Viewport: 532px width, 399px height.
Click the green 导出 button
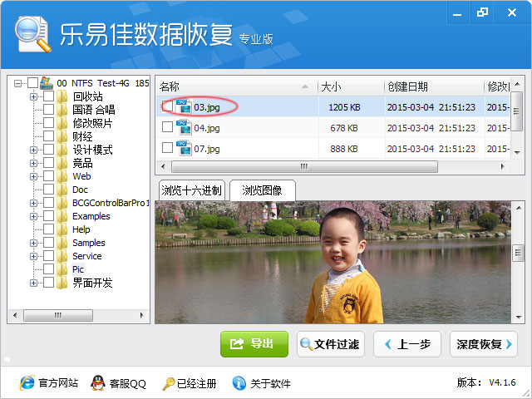(x=254, y=344)
